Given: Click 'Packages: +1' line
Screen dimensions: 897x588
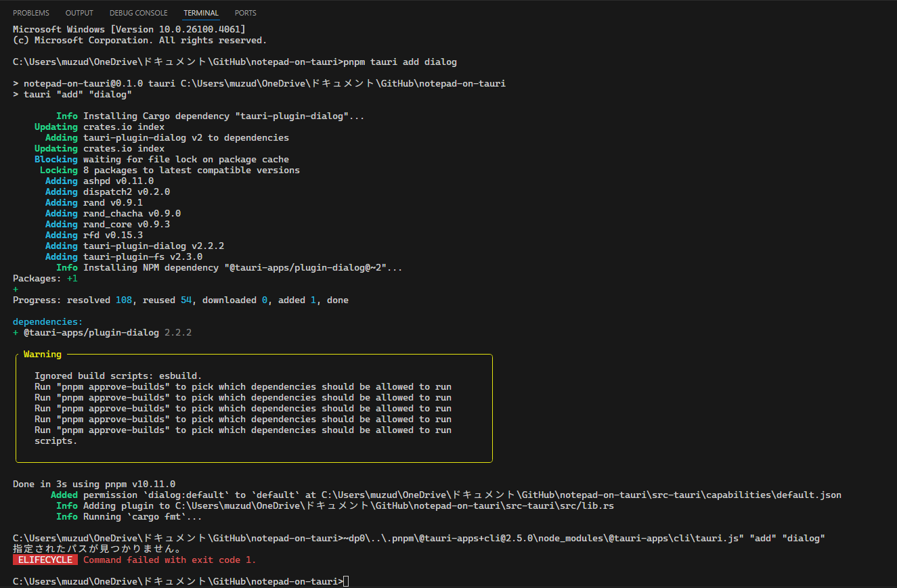Looking at the screenshot, I should 45,279.
